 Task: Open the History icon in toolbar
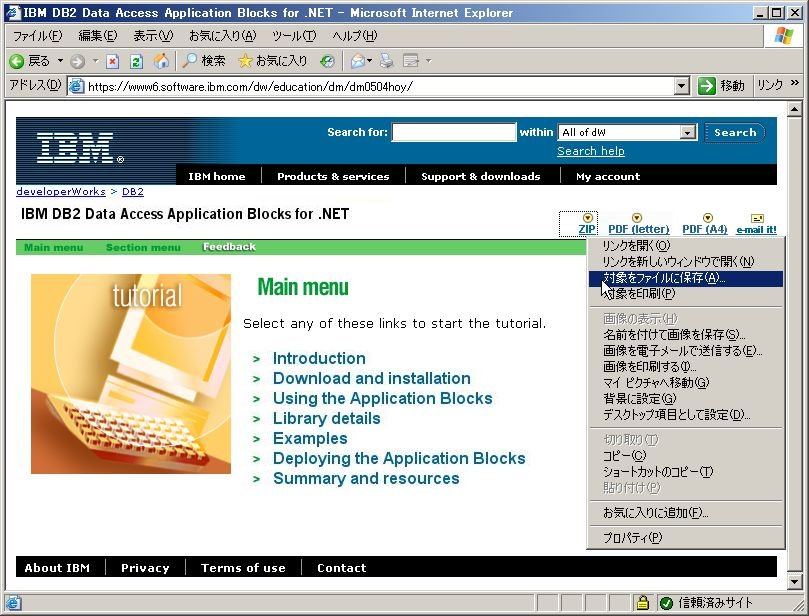327,61
